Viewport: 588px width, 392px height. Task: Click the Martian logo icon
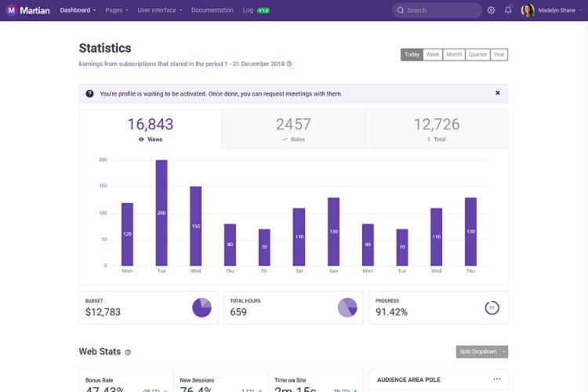point(11,10)
